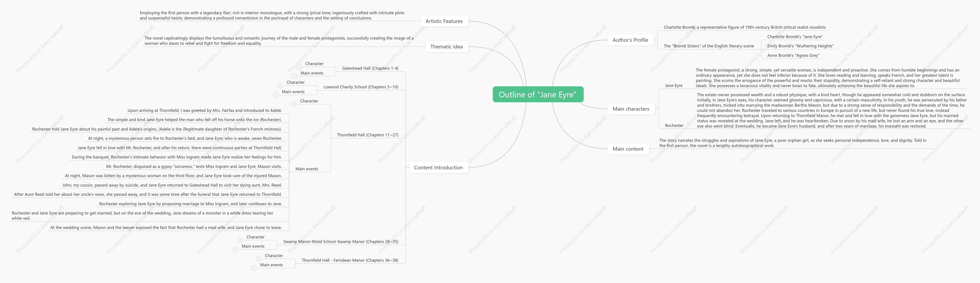The height and width of the screenshot is (283, 980).
Task: Expand the Gateshead Hall Main events count badge
Action: coord(294,76)
